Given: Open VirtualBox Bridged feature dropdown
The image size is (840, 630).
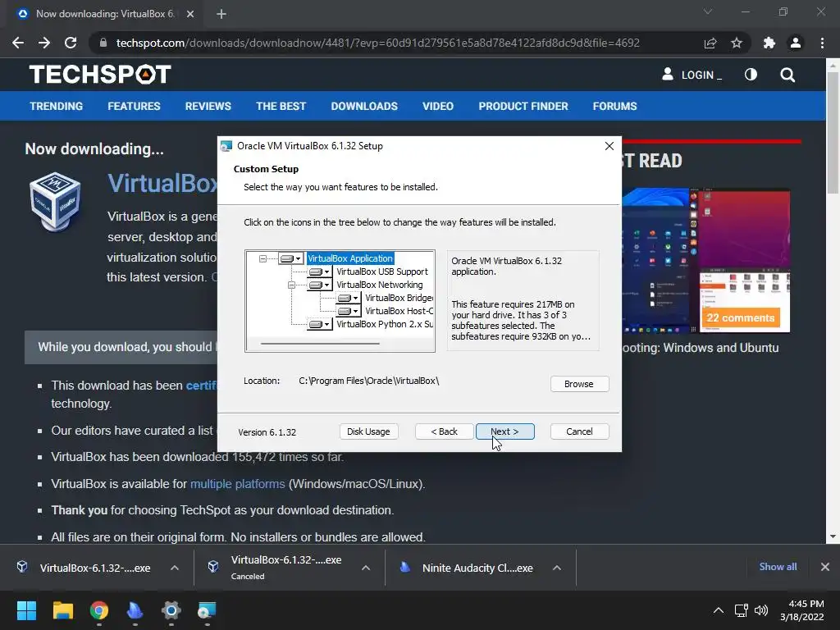Looking at the screenshot, I should [349, 298].
